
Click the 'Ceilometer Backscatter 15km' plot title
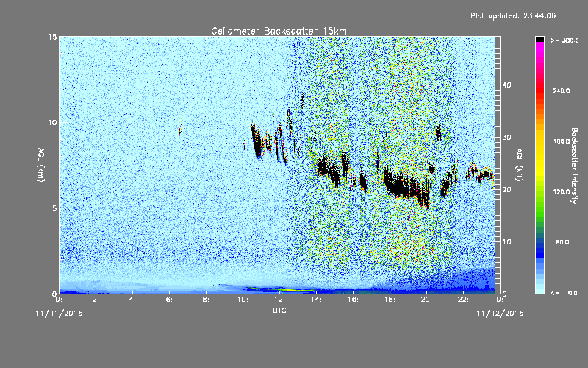(x=279, y=31)
